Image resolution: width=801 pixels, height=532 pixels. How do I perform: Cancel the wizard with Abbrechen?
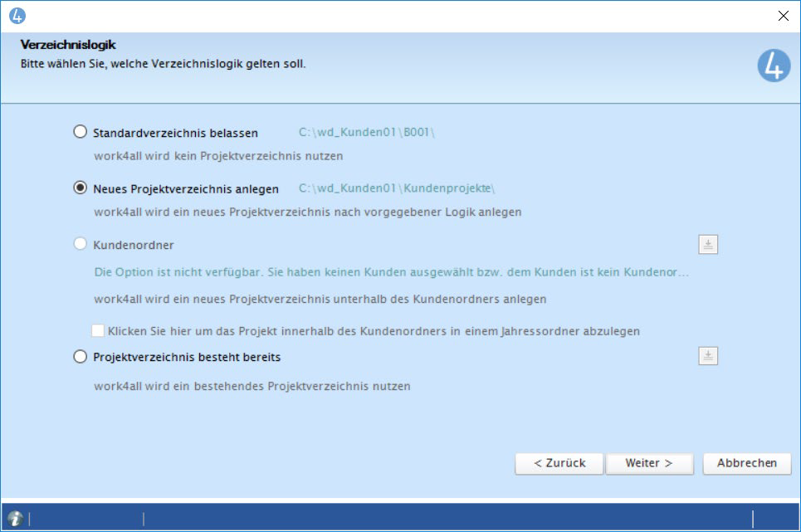pos(746,463)
